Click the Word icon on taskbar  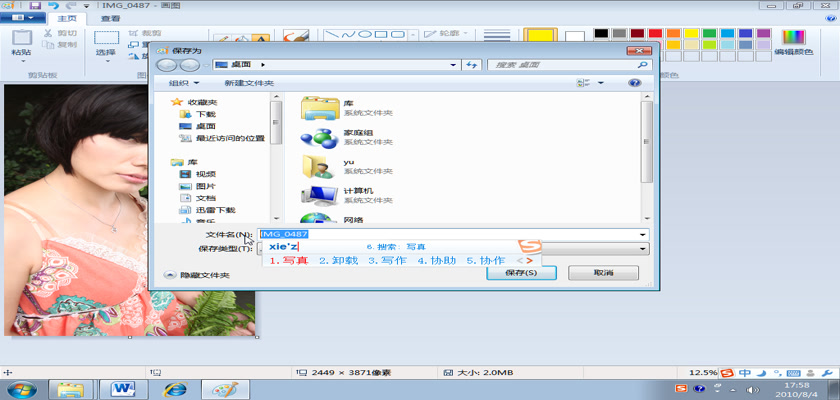coord(124,388)
